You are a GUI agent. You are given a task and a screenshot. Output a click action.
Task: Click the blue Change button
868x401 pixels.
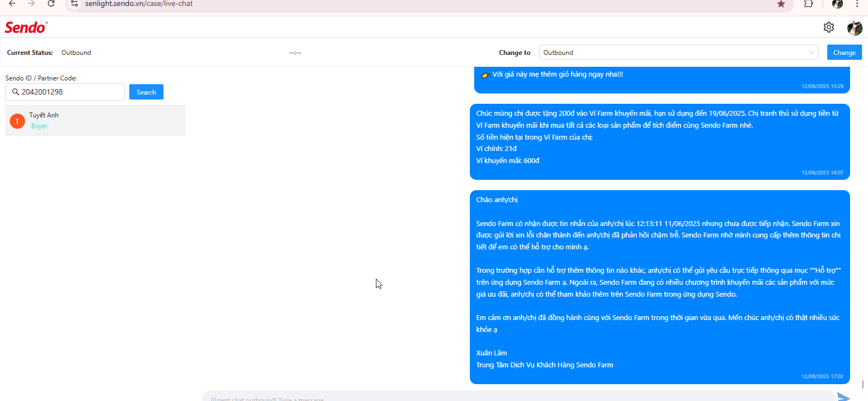tap(845, 52)
